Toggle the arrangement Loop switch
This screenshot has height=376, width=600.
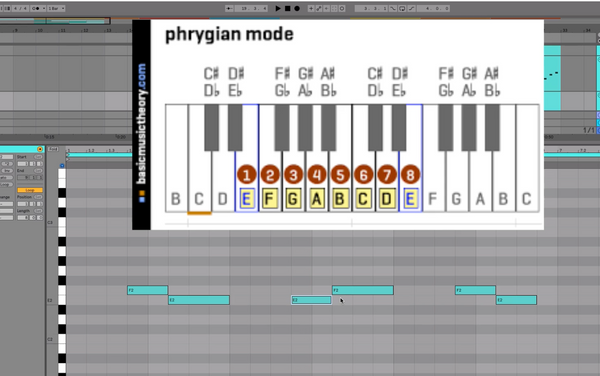pyautogui.click(x=402, y=8)
